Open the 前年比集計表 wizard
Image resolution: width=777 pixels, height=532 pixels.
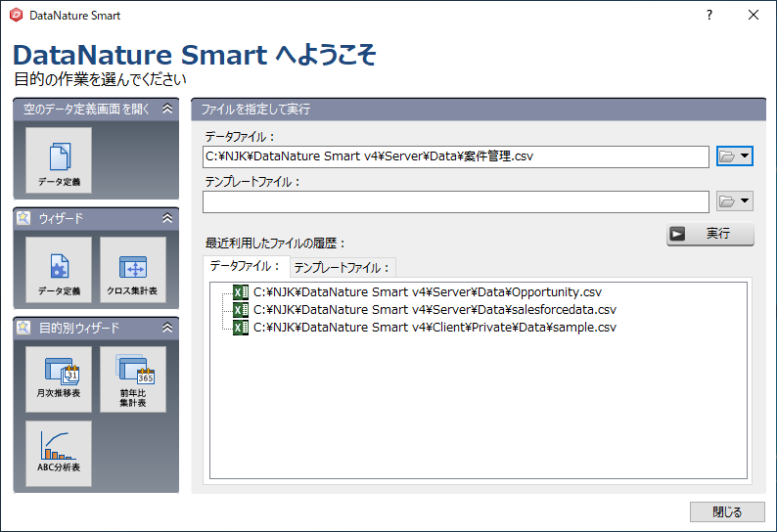(133, 378)
